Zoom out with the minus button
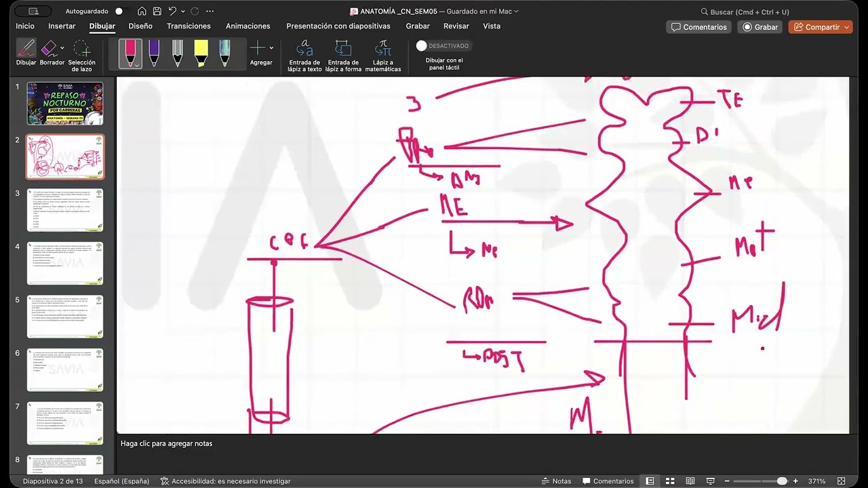This screenshot has height=488, width=868. tap(726, 481)
